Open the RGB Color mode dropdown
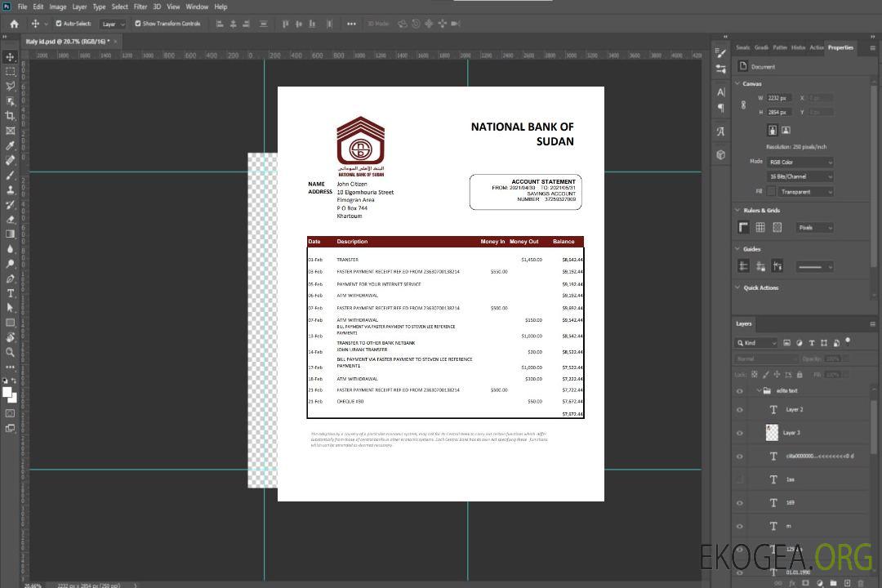 pyautogui.click(x=800, y=162)
